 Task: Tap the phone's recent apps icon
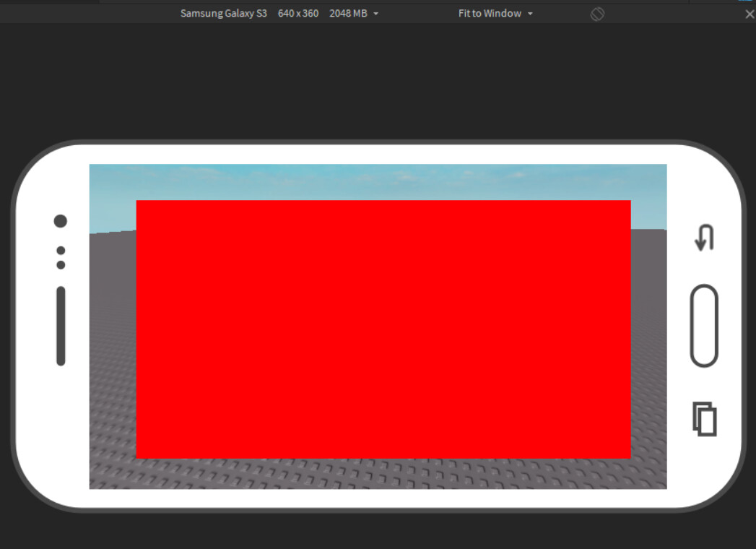tap(705, 419)
